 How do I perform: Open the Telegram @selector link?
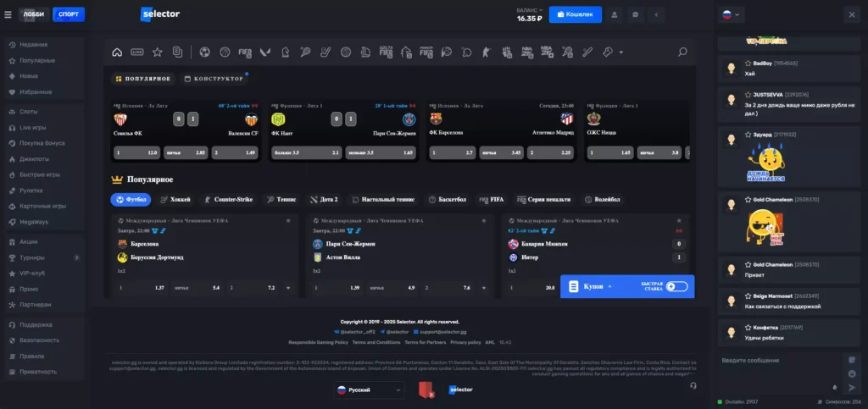393,332
